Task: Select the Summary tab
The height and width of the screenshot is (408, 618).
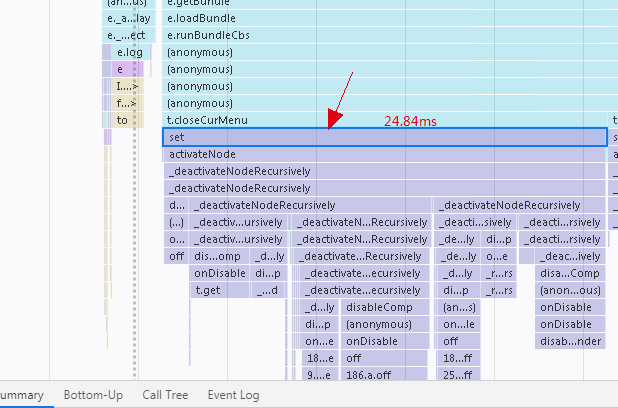Action: point(22,395)
